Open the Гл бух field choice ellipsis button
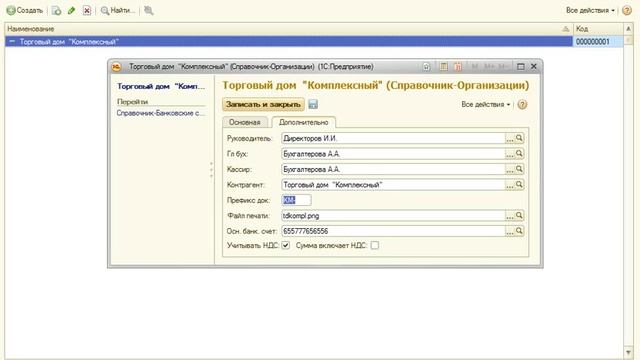 tap(510, 154)
